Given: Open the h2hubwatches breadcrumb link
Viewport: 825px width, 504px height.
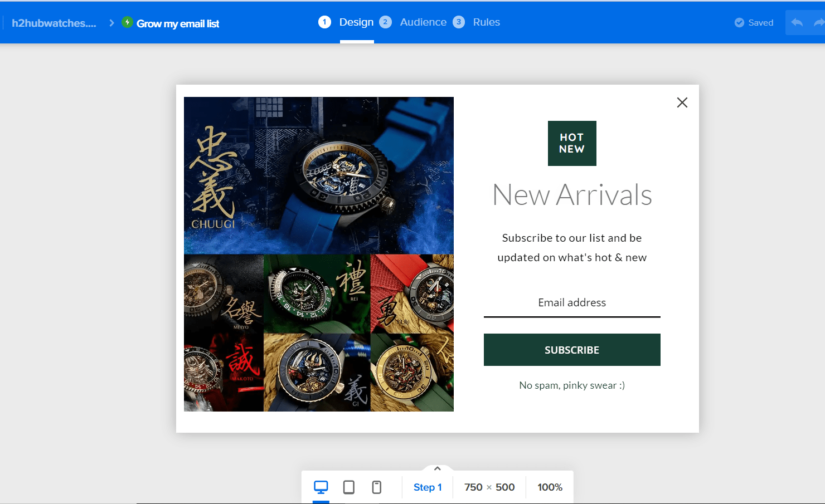Looking at the screenshot, I should 54,23.
